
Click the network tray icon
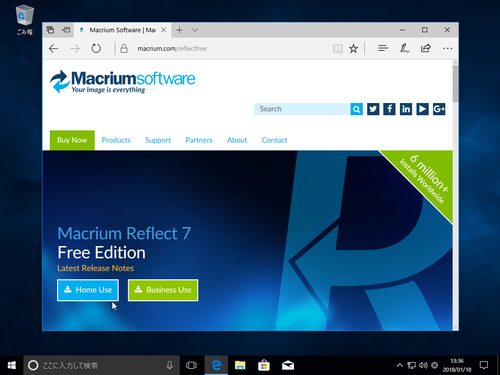point(412,365)
